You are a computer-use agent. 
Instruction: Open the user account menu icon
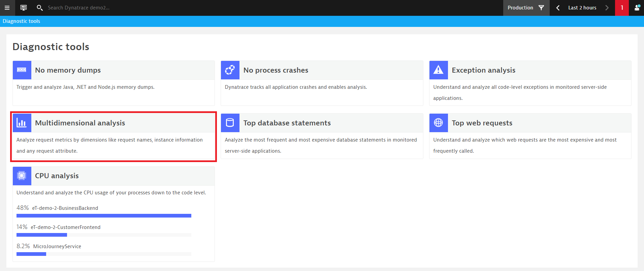click(637, 8)
